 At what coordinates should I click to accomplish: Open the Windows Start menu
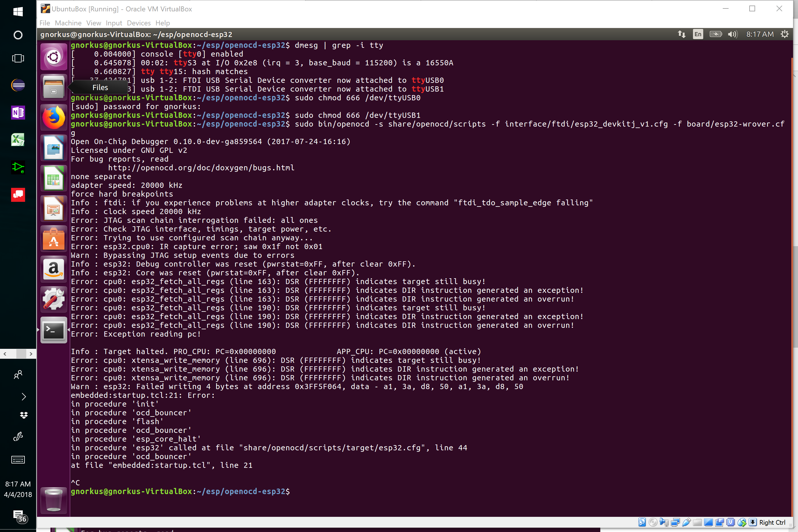[18, 12]
